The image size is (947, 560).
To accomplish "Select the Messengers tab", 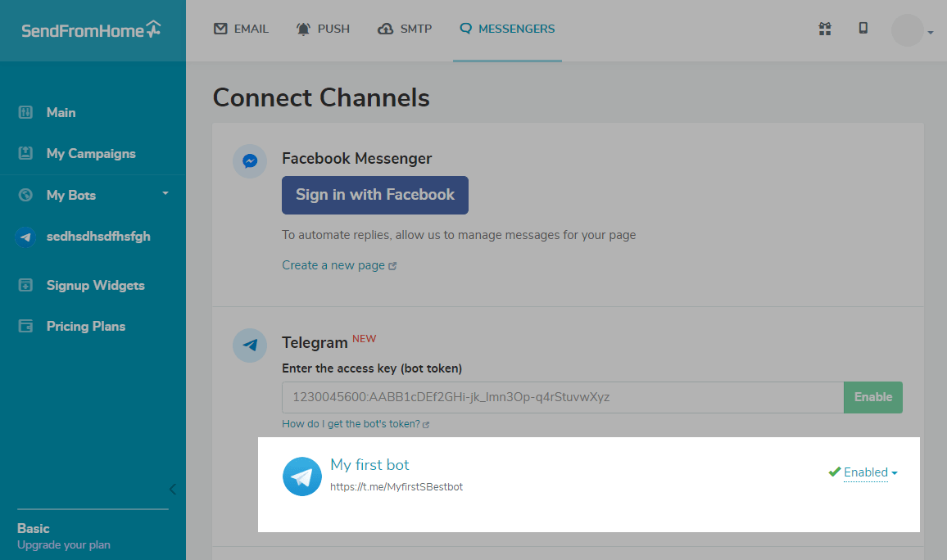I will (x=507, y=29).
